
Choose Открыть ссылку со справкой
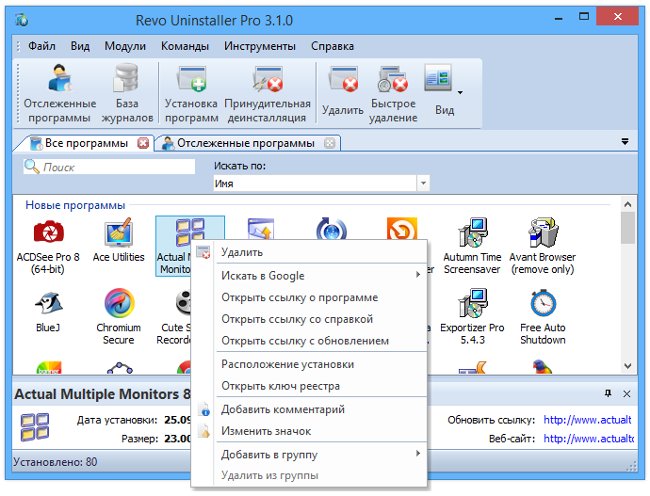point(309,319)
